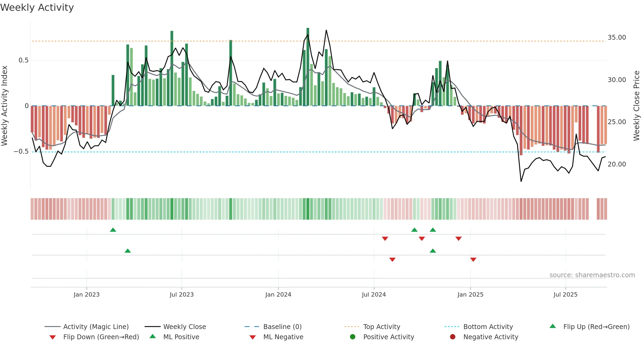Screen dimensions: 644x362
Task: Click the −0.5 activity index axis label
Action: [21, 152]
